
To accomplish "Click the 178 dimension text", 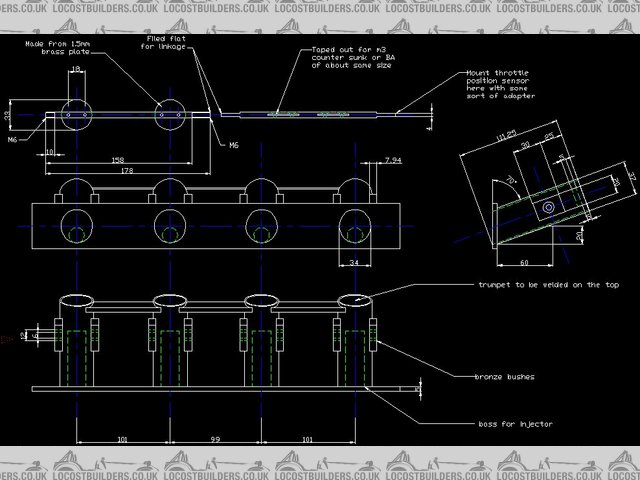I will coord(124,171).
